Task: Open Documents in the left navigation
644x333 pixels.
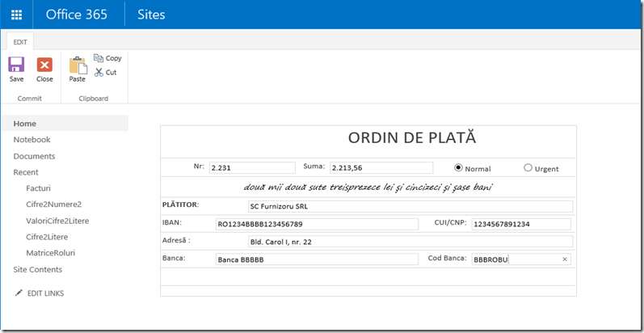Action: (x=34, y=156)
